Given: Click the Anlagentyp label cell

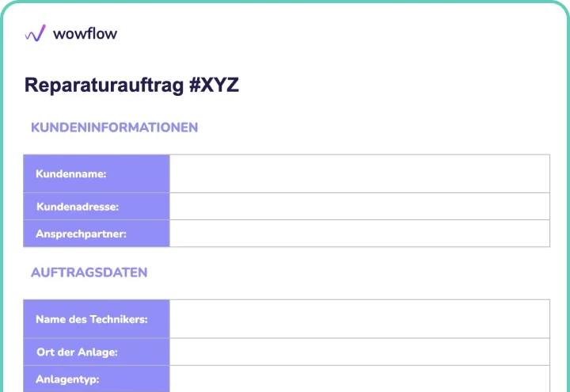Looking at the screenshot, I should click(x=97, y=379).
